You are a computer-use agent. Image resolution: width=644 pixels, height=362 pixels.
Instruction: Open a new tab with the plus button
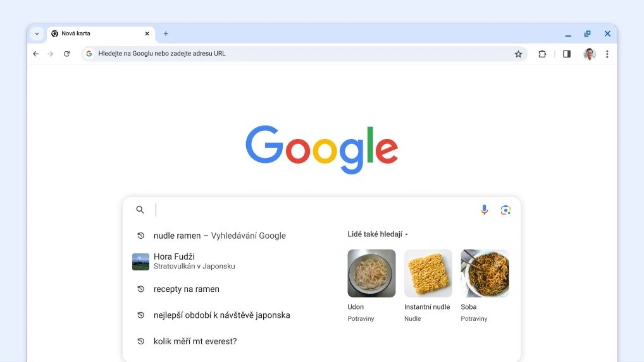tap(166, 33)
